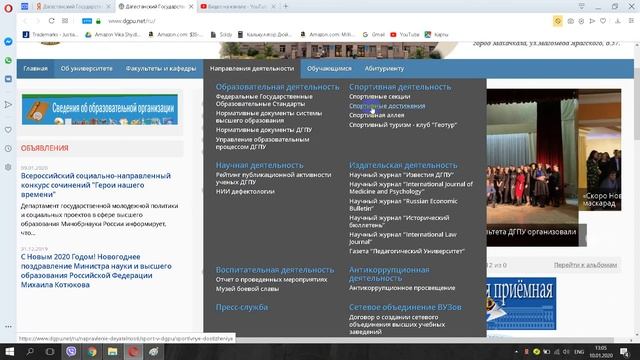640x360 pixels.
Task: Open the downloads icon in toolbar
Action: 618,21
